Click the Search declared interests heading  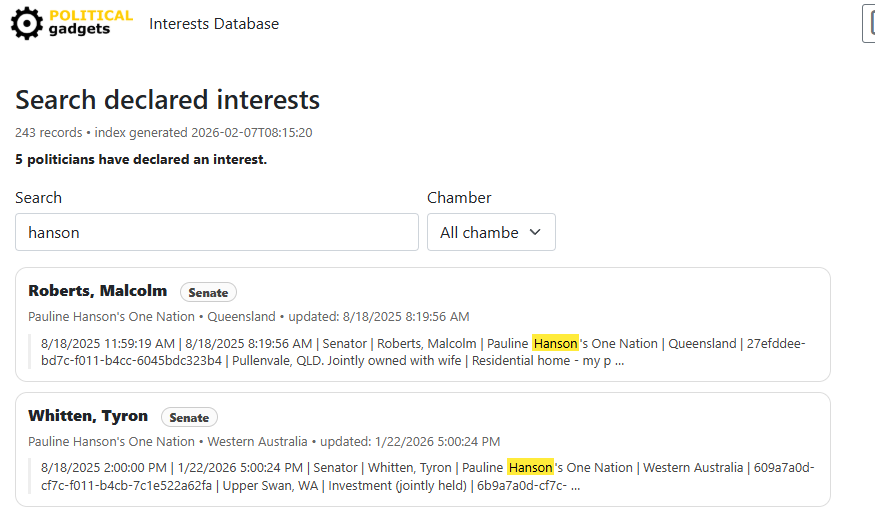pos(167,100)
